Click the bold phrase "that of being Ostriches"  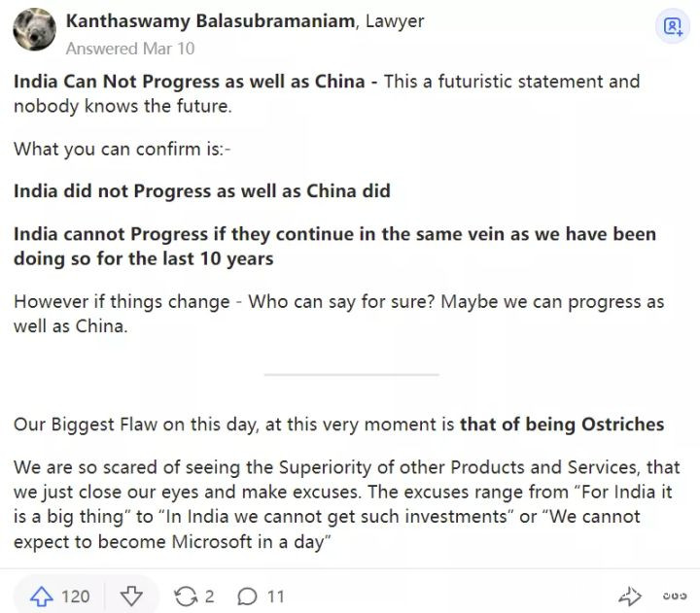point(562,425)
